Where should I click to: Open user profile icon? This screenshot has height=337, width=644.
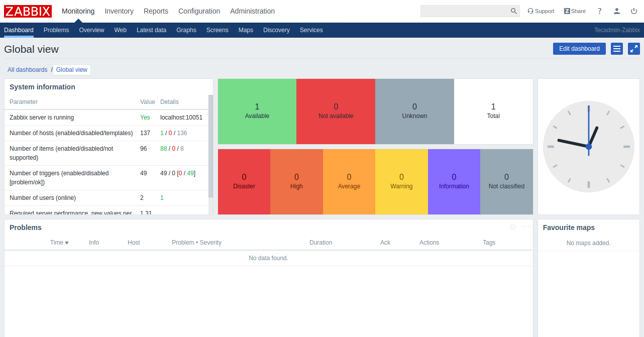coord(617,11)
